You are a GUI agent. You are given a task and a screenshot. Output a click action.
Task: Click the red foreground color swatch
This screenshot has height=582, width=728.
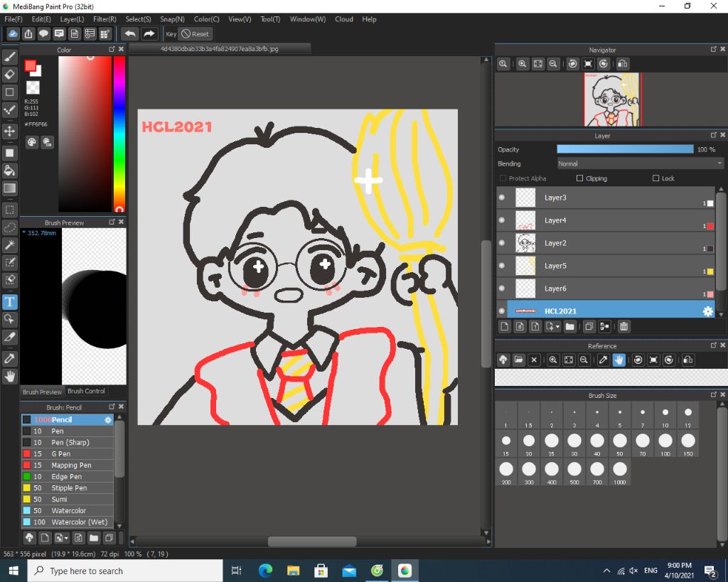[x=30, y=66]
